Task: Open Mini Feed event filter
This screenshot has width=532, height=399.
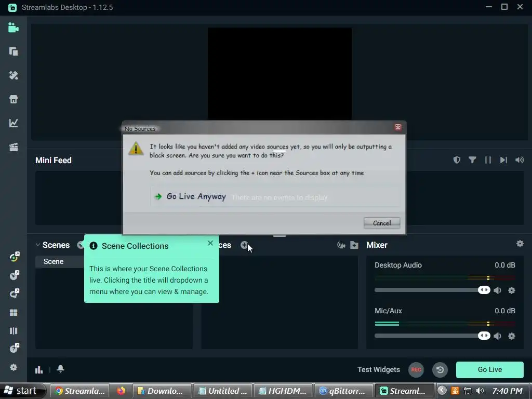Action: pyautogui.click(x=472, y=160)
